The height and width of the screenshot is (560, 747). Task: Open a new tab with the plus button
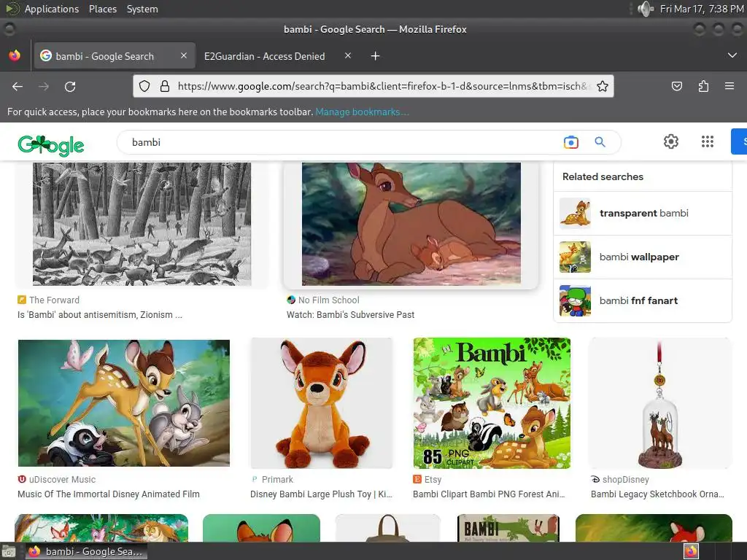376,56
